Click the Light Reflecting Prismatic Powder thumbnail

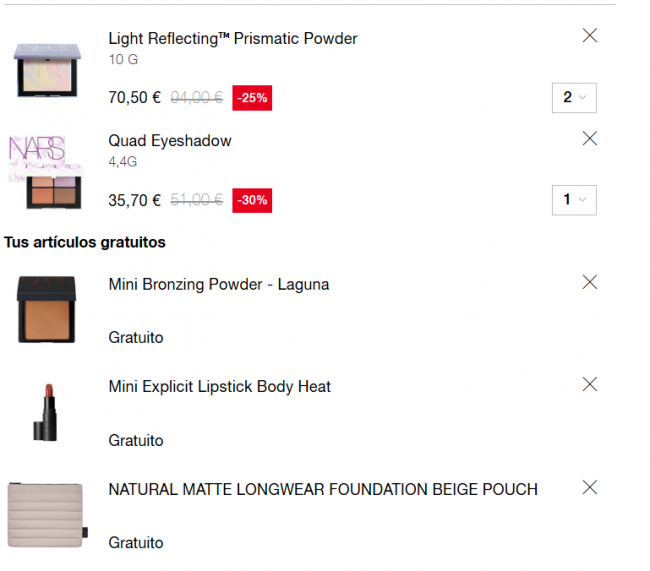47,69
